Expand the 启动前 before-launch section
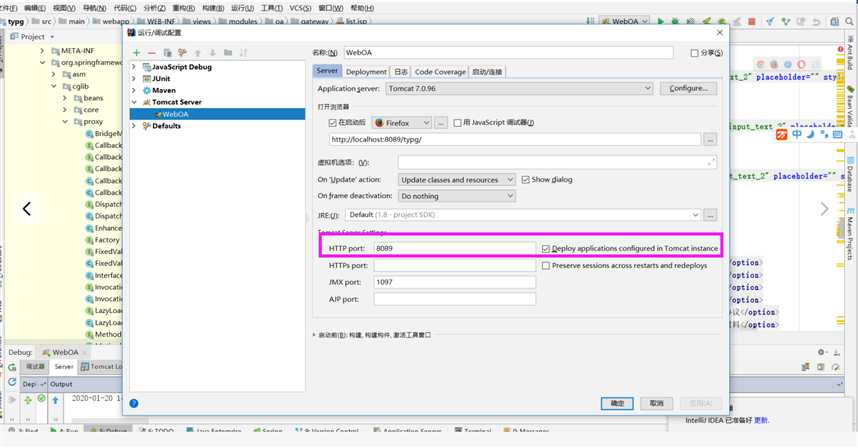 coord(315,335)
